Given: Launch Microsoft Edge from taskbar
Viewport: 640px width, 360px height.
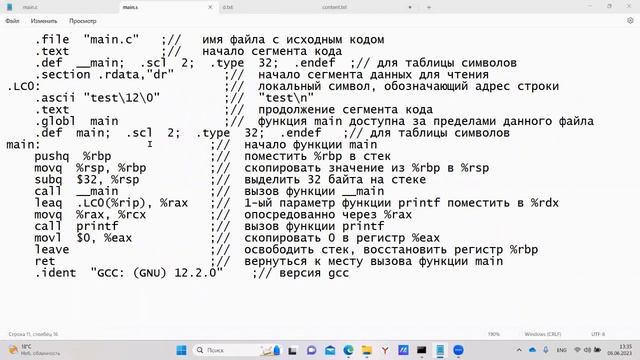Looking at the screenshot, I should (x=348, y=350).
